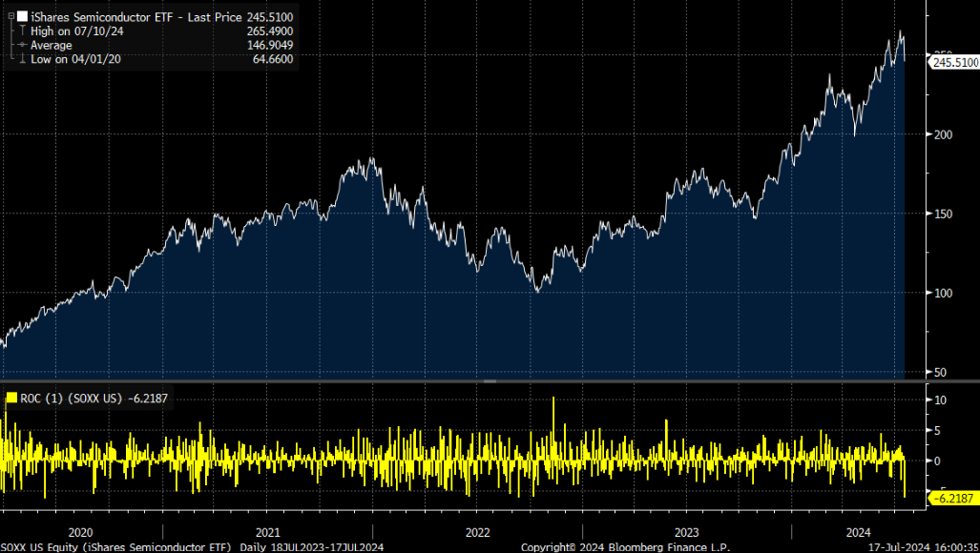Expand the iShares Semiconductor ETF legend group
Screen dimensions: 980x553
pos(11,16)
